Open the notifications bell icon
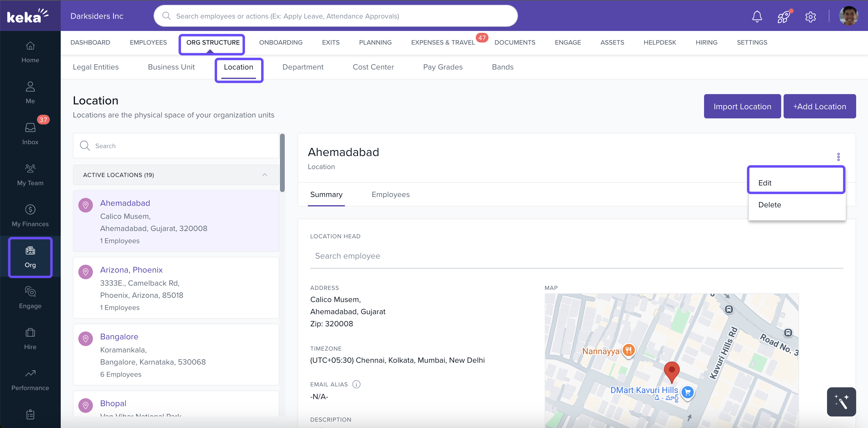Screen dimensions: 868x428 [x=757, y=16]
